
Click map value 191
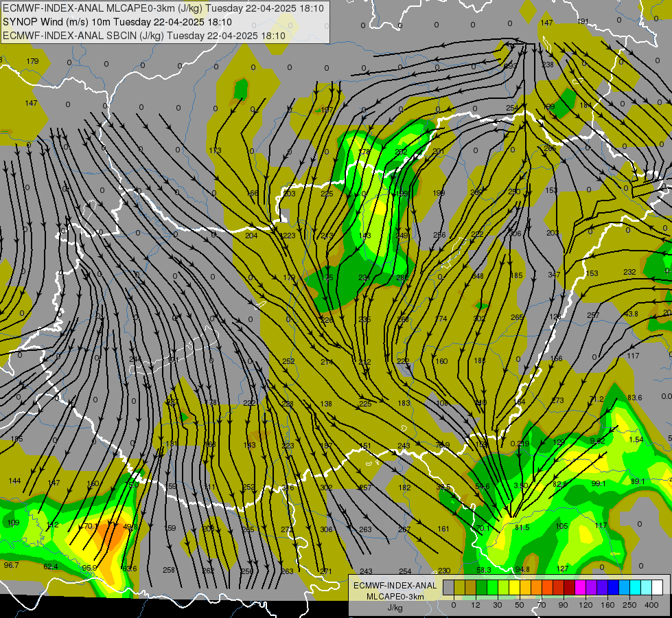583,21
